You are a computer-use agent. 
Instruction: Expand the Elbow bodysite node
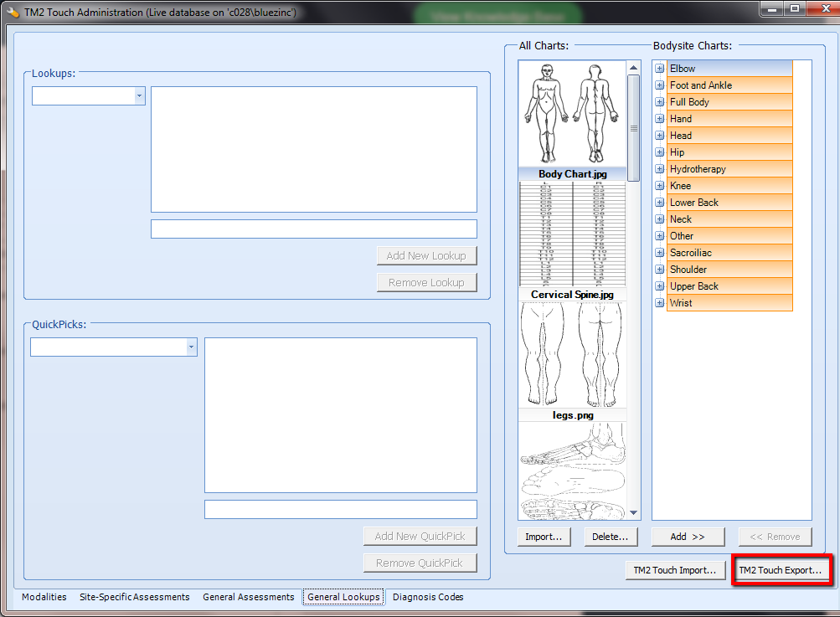tap(659, 69)
